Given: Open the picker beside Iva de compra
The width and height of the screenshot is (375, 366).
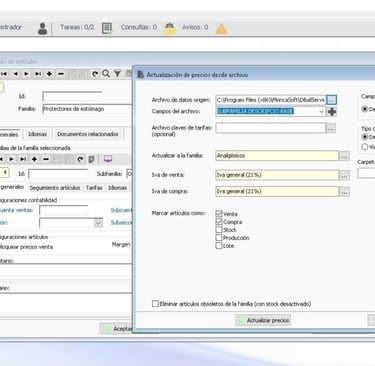Looking at the screenshot, I should pos(344,192).
